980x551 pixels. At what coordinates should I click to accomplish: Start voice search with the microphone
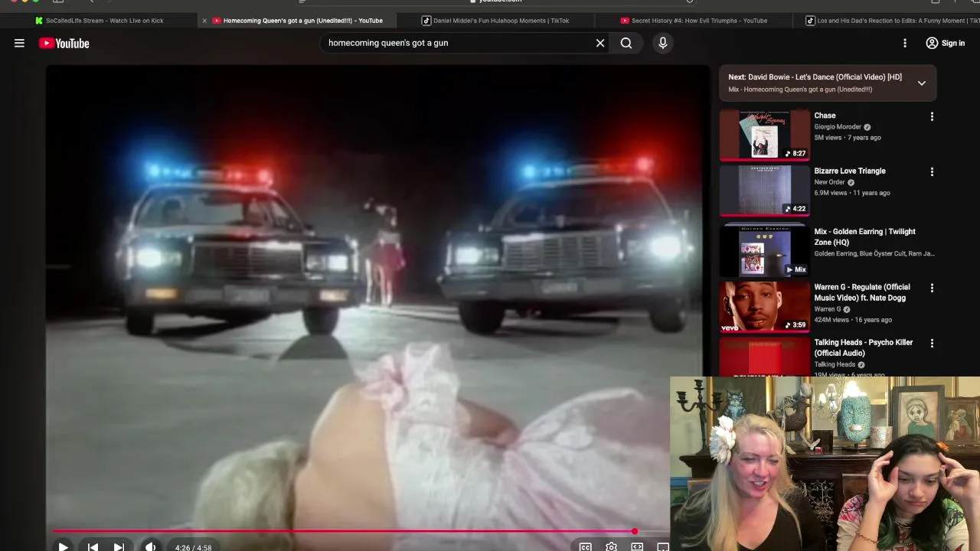tap(663, 43)
